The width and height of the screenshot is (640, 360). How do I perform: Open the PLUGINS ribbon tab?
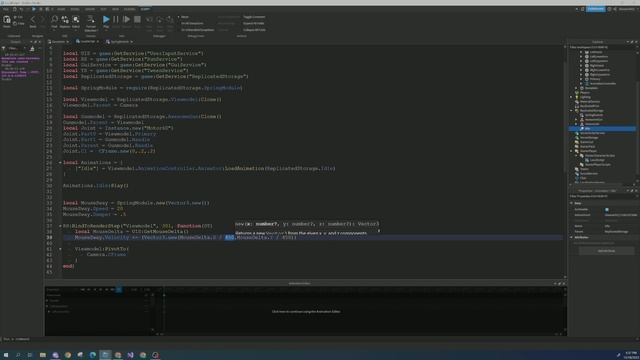pyautogui.click(x=129, y=9)
